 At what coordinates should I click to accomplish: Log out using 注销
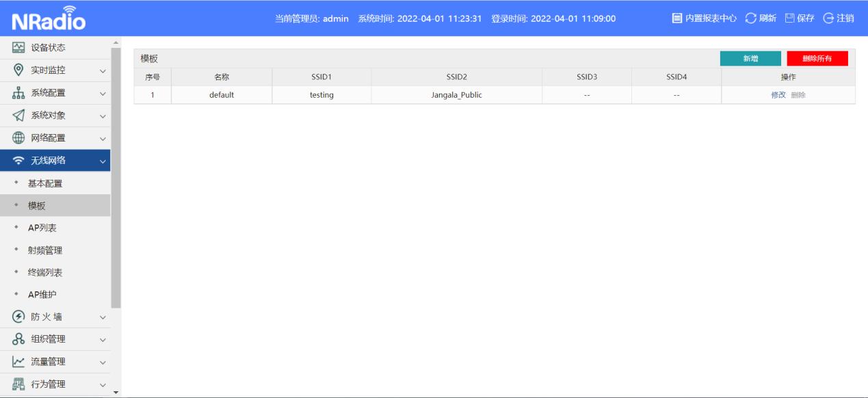point(838,18)
